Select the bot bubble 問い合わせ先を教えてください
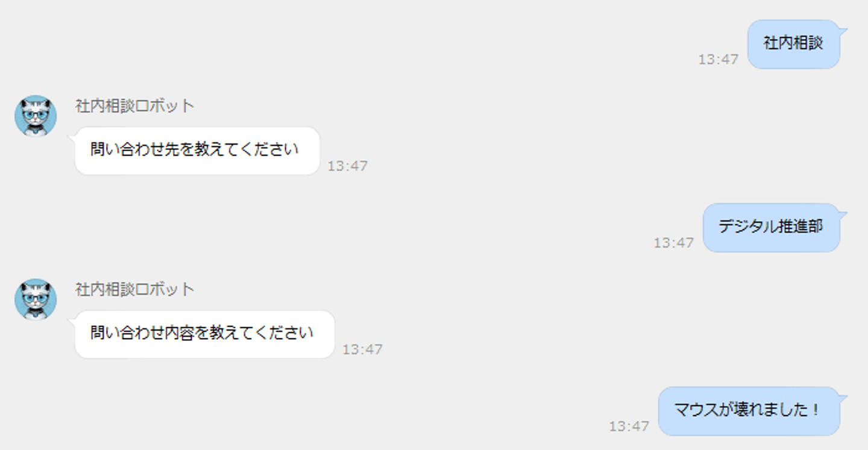The width and height of the screenshot is (868, 450). click(x=197, y=151)
